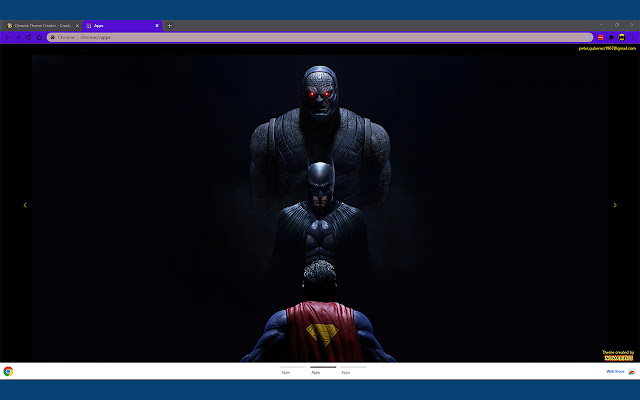This screenshot has height=400, width=640.
Task: Open the red extension icon in toolbar
Action: (x=600, y=37)
